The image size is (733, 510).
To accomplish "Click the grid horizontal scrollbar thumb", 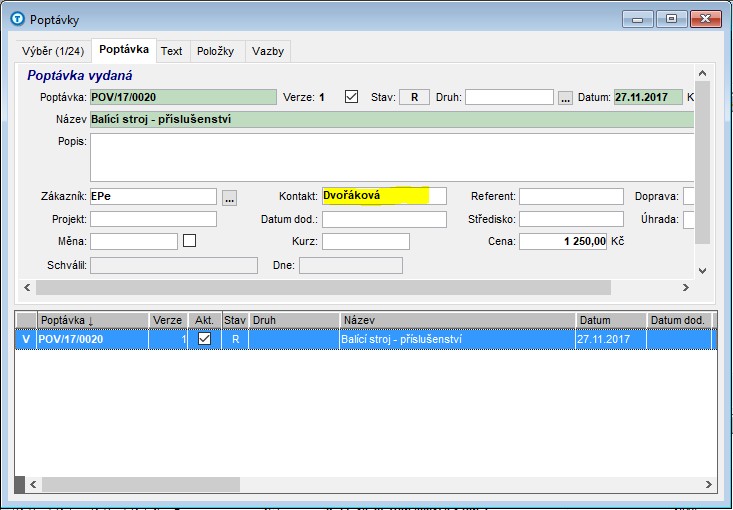I will [141, 484].
